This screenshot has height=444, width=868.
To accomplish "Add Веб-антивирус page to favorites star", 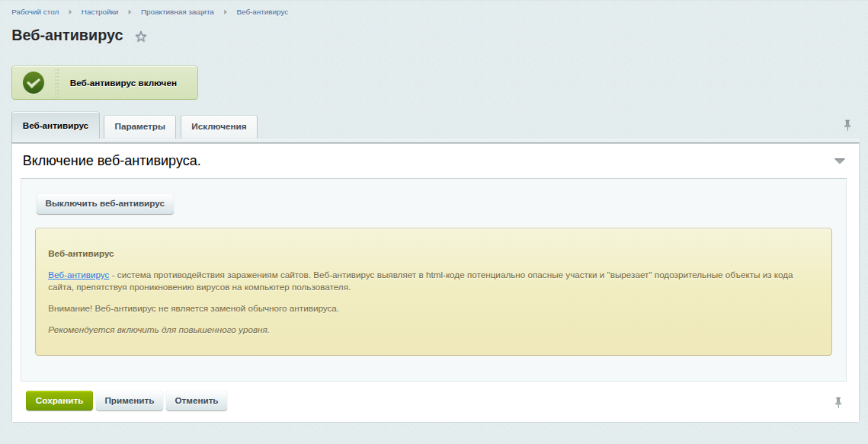I will pyautogui.click(x=141, y=37).
